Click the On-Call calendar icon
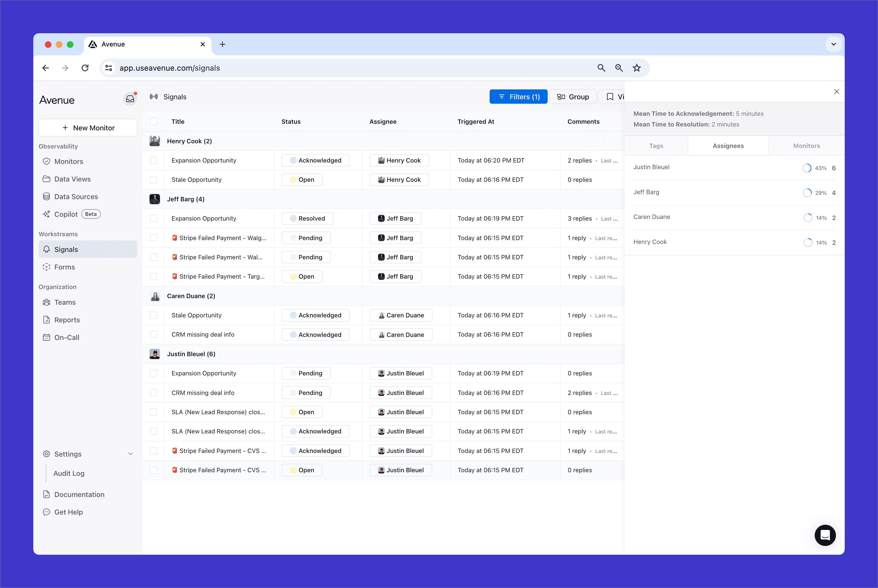The width and height of the screenshot is (878, 588). 46,337
